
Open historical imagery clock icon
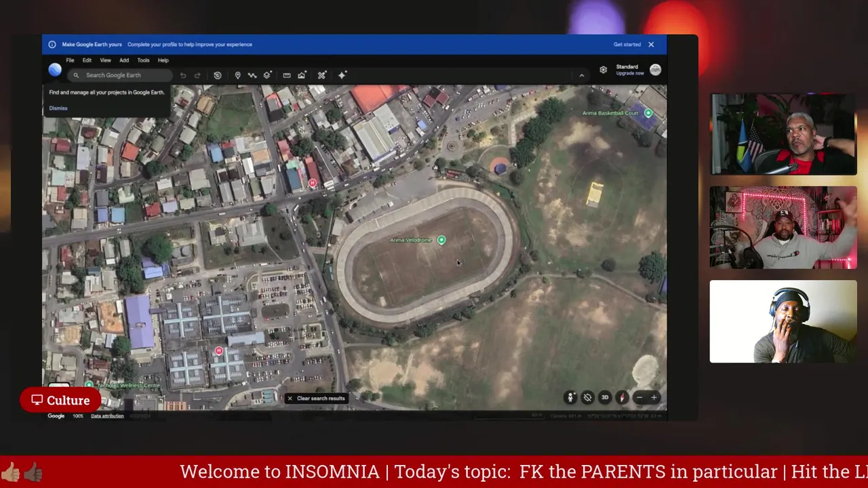(x=217, y=75)
